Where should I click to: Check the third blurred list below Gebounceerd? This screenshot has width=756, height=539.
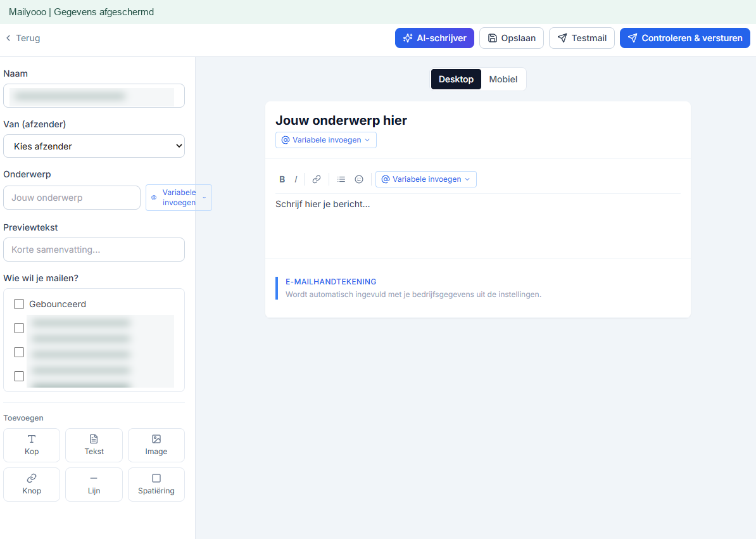(19, 376)
